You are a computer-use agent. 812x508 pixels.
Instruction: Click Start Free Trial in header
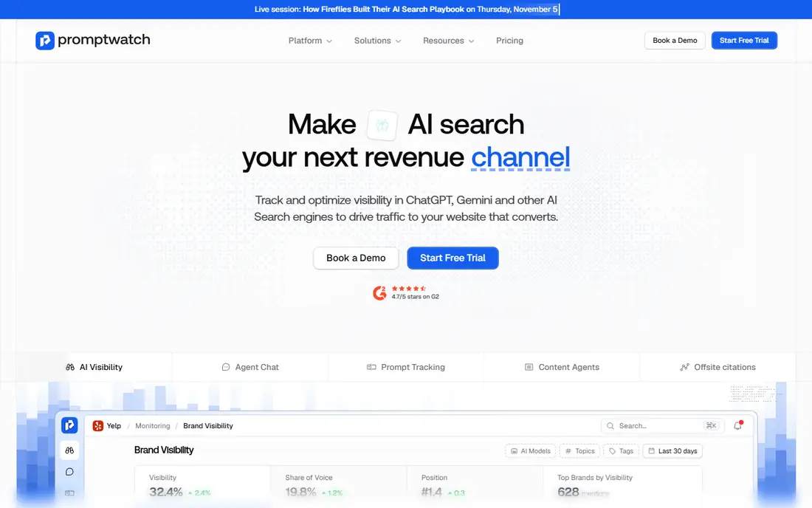tap(744, 41)
